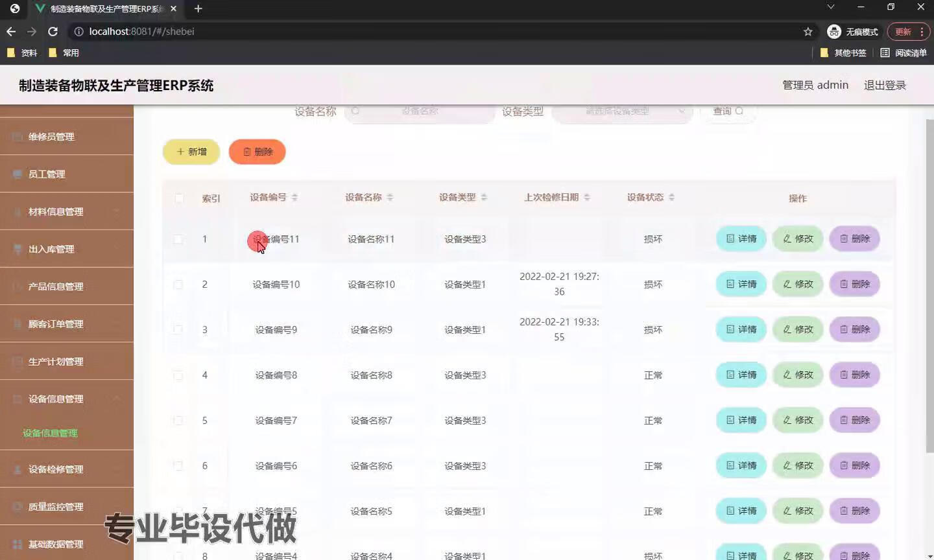Open the 常用 bookmark folder
Viewport: 934px width, 560px height.
click(64, 52)
